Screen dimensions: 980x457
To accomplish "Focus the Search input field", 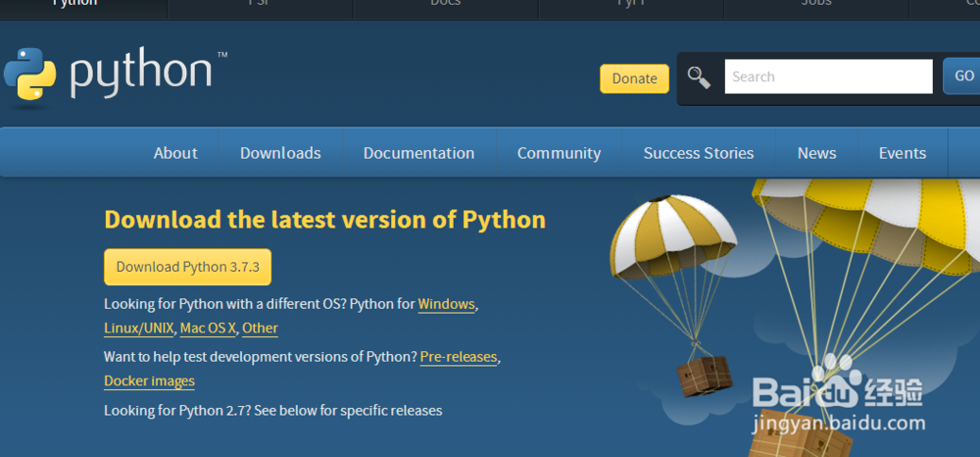I will point(828,76).
